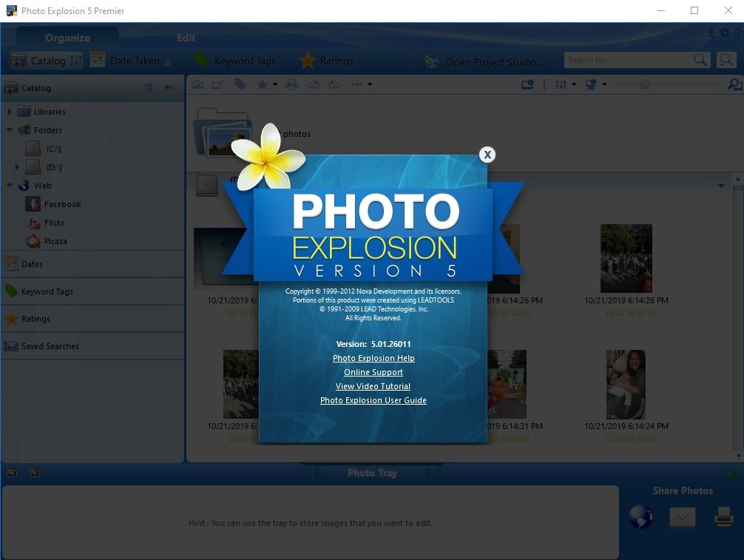
Task: Close the About Photo Explosion dialog
Action: pos(487,155)
